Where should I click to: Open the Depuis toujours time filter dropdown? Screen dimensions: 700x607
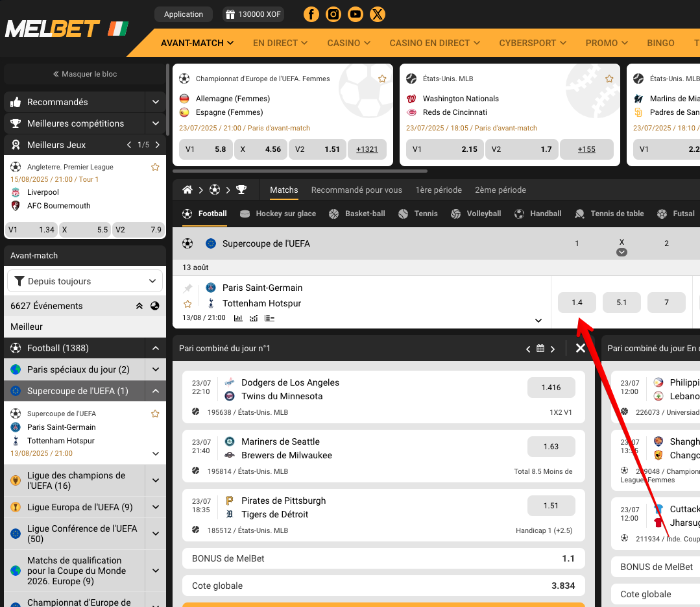click(x=85, y=281)
